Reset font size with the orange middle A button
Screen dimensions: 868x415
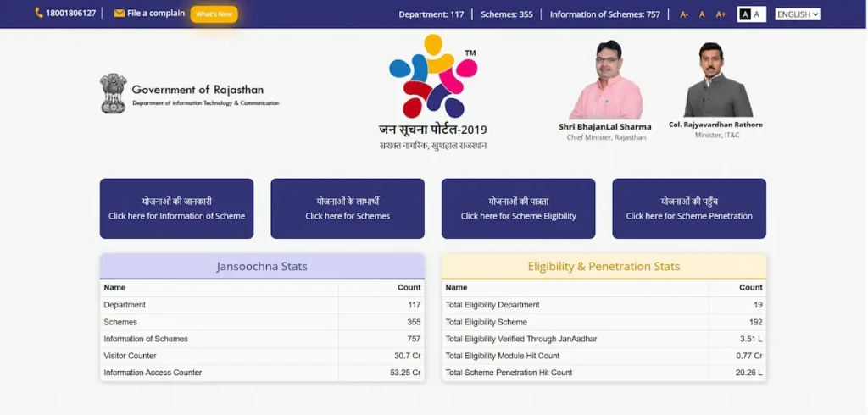[x=702, y=14]
